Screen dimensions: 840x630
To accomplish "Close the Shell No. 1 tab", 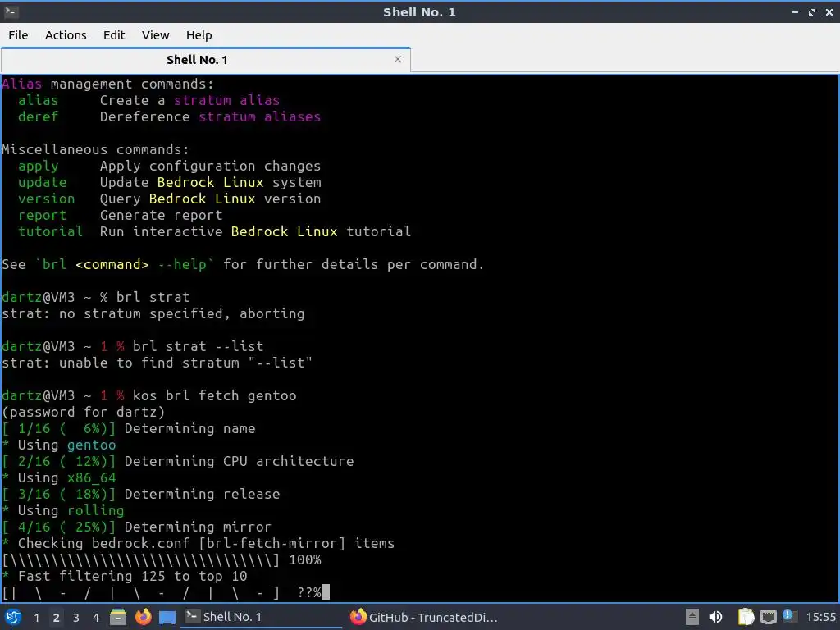I will click(x=398, y=59).
